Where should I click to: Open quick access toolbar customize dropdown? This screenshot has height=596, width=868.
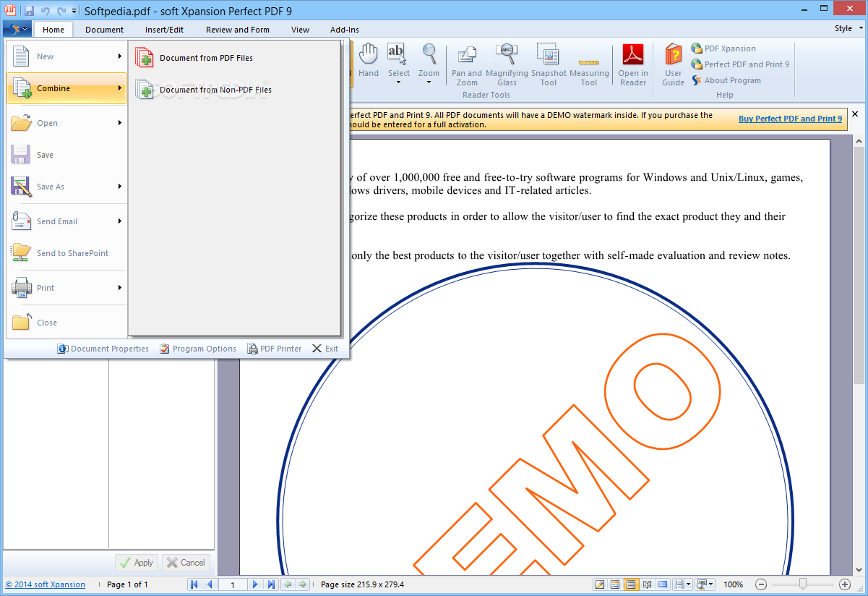click(74, 11)
